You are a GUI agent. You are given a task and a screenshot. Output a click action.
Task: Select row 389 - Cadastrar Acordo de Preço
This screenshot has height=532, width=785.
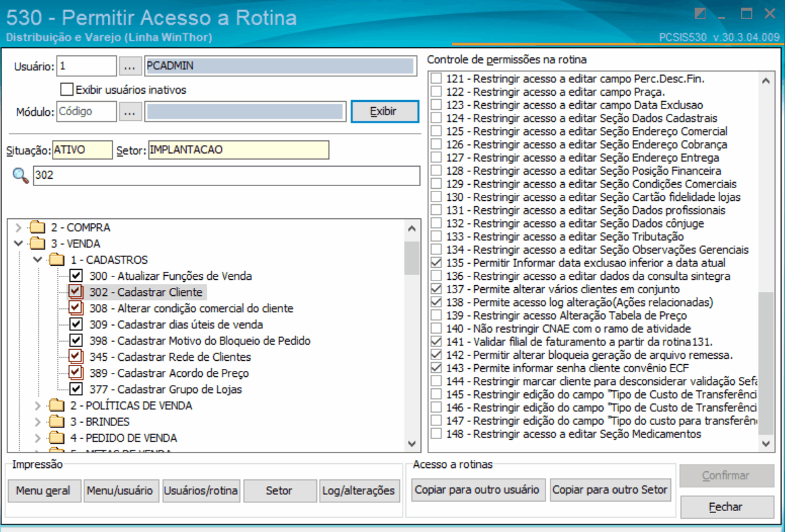[x=169, y=374]
